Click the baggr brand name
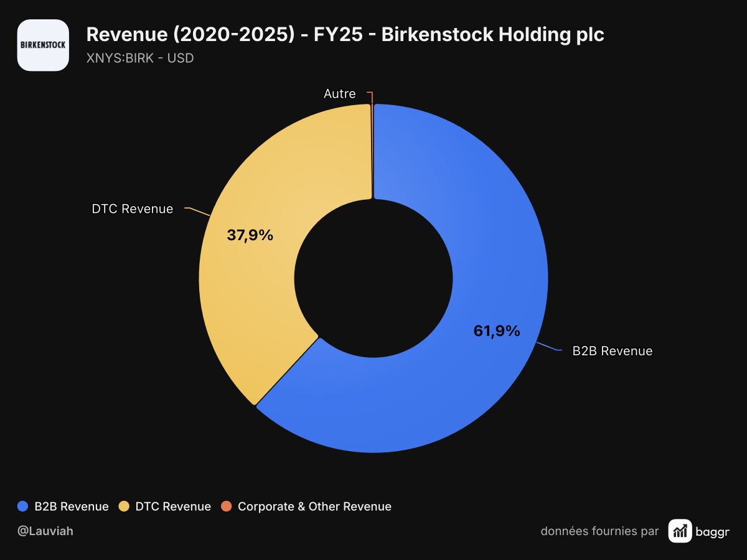The image size is (747, 560). [713, 531]
